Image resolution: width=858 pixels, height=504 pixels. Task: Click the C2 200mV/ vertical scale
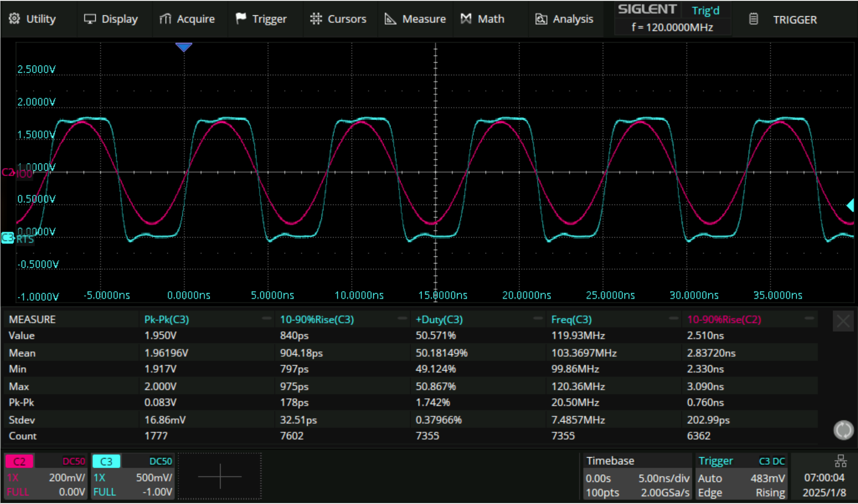pyautogui.click(x=67, y=478)
